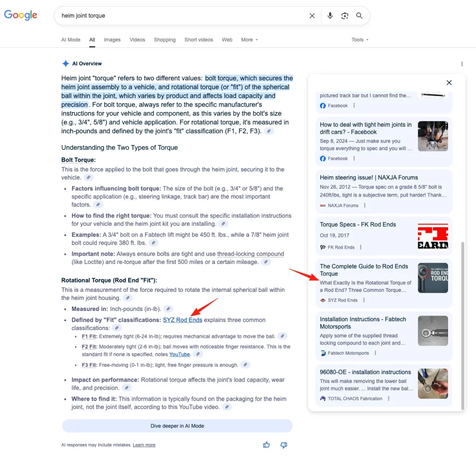Click thumbs down feedback icon
Image resolution: width=476 pixels, height=456 pixels.
284,445
